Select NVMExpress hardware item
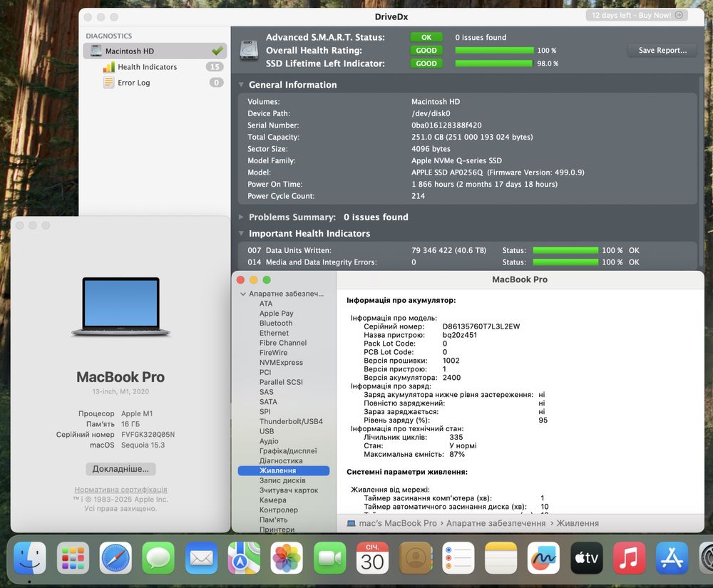Viewport: 713px width, 588px height. pyautogui.click(x=281, y=363)
